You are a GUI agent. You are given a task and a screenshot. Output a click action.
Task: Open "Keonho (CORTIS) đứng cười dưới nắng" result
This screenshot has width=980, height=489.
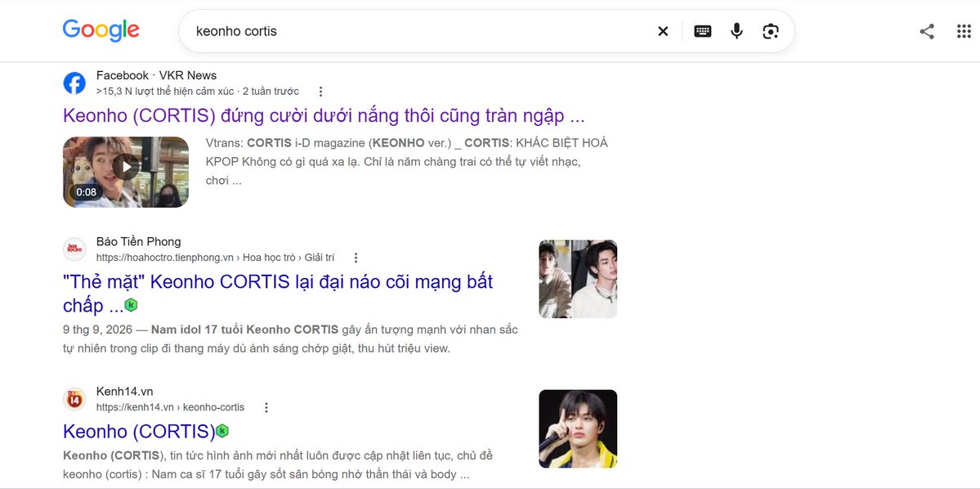pyautogui.click(x=324, y=115)
